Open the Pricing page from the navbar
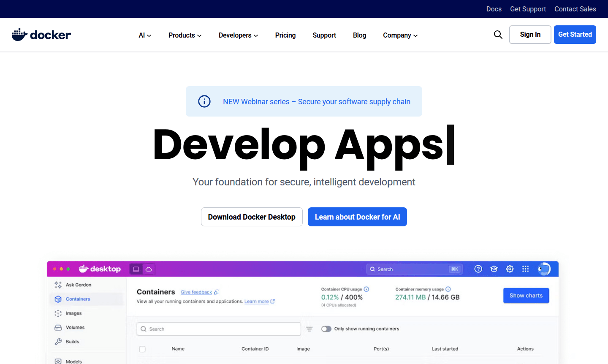Screen dimensions: 608x364 click(x=285, y=35)
